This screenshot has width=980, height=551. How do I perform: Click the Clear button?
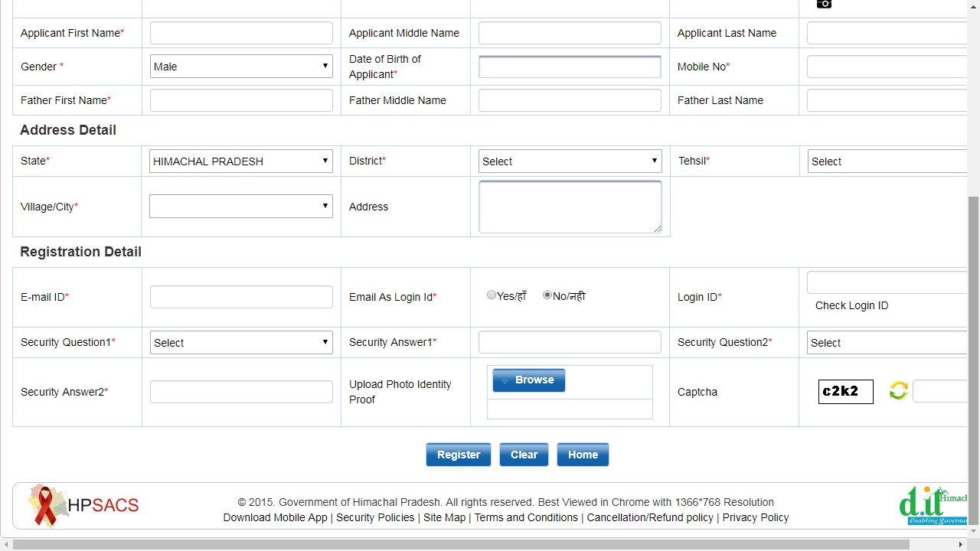tap(524, 455)
